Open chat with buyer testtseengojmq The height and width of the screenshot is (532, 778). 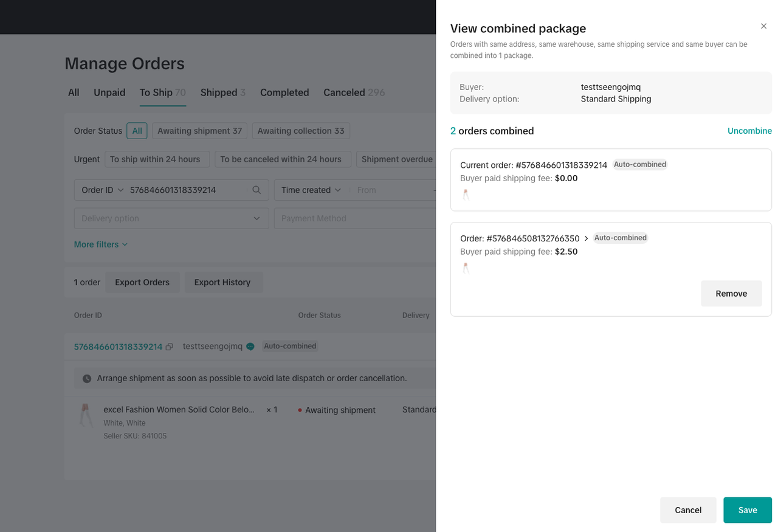click(250, 347)
